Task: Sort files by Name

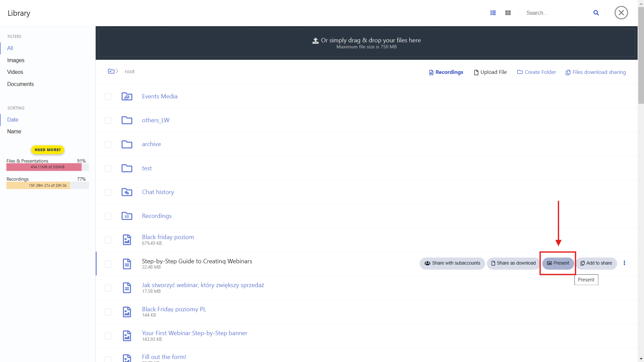Action: tap(14, 131)
